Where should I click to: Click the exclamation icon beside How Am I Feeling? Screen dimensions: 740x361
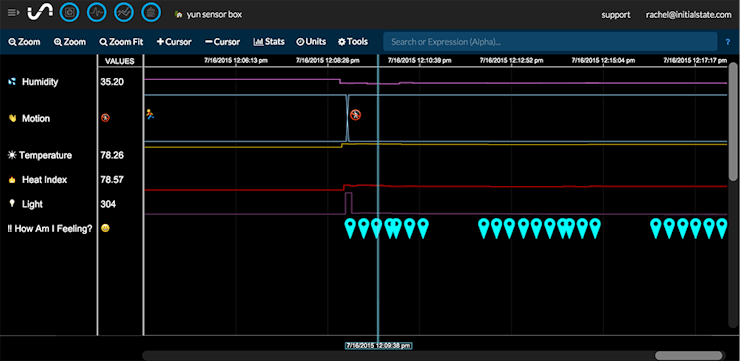coord(10,229)
